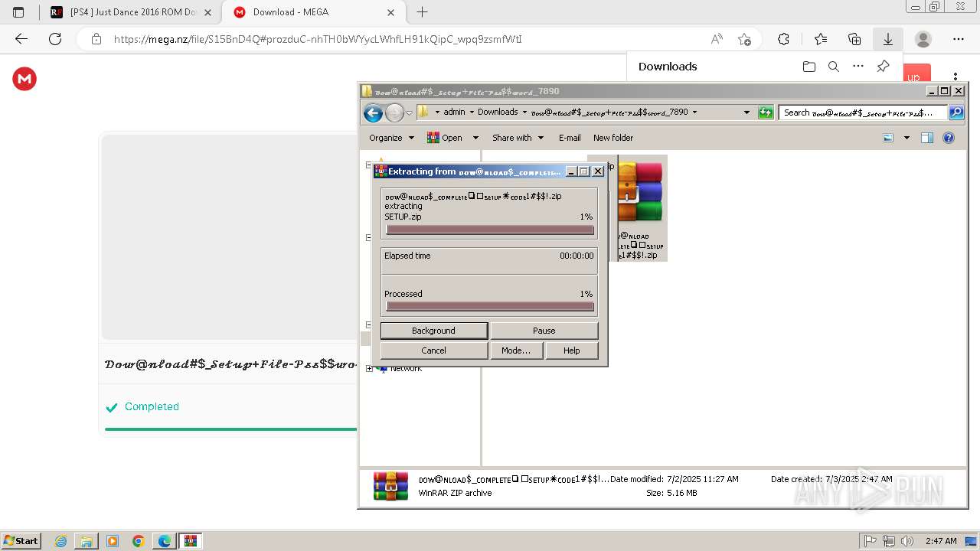This screenshot has width=980, height=551.
Task: Click Downloads in the address breadcrumb
Action: (x=498, y=112)
